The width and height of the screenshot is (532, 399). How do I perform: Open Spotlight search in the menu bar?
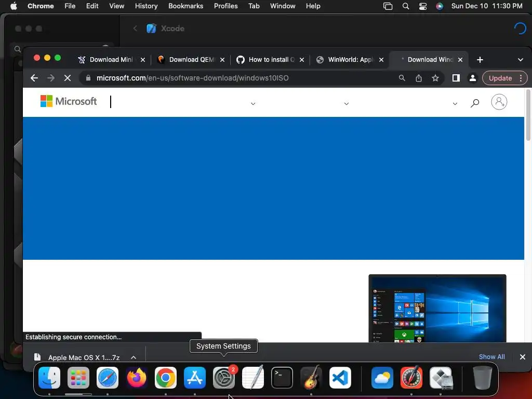(x=405, y=6)
